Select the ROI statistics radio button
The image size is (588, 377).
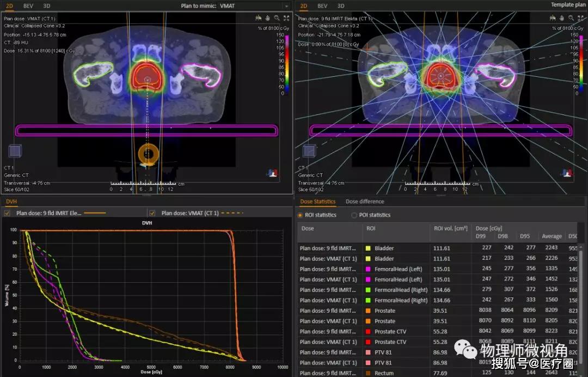(301, 215)
